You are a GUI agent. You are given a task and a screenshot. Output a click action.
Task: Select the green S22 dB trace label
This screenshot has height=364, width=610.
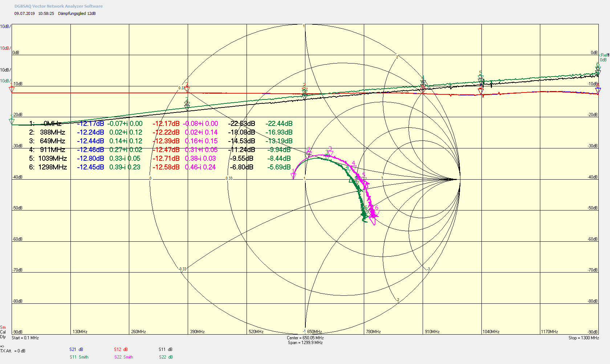(166, 357)
